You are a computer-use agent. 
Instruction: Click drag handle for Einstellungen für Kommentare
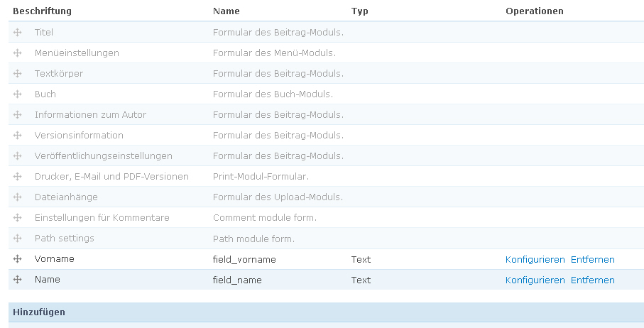[x=18, y=218]
